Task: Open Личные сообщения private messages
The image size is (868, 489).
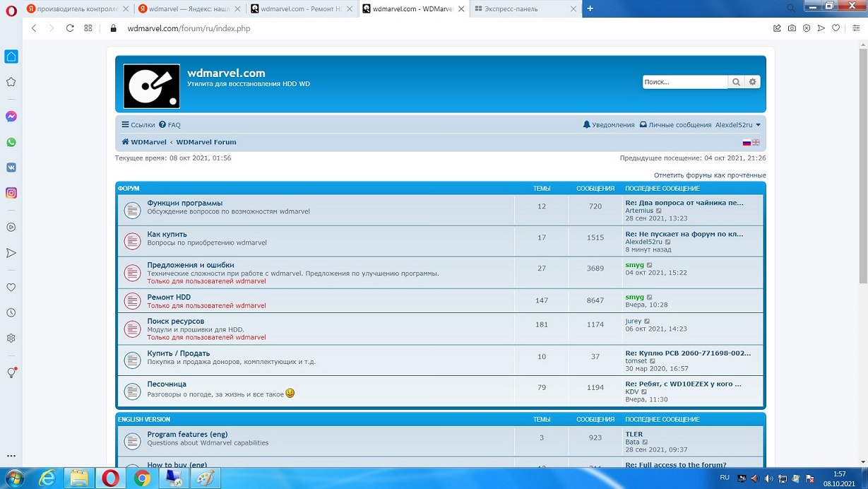Action: [675, 125]
